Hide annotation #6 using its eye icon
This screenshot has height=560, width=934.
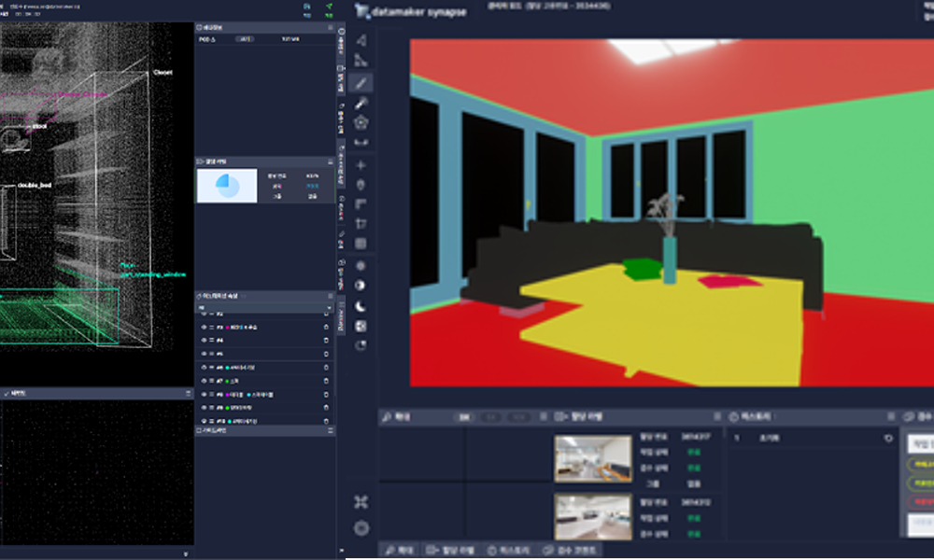pyautogui.click(x=204, y=368)
